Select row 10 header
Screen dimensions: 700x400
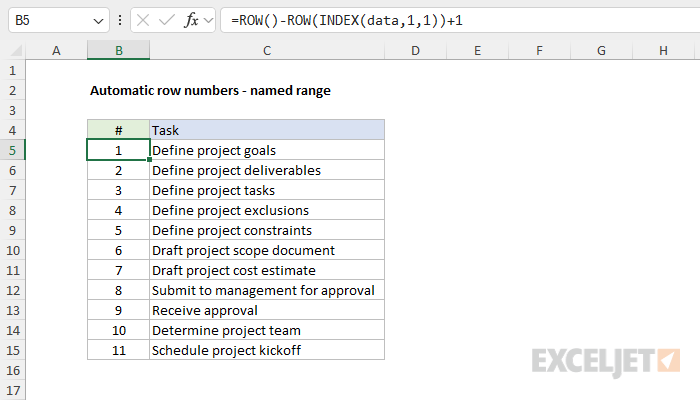(x=12, y=250)
